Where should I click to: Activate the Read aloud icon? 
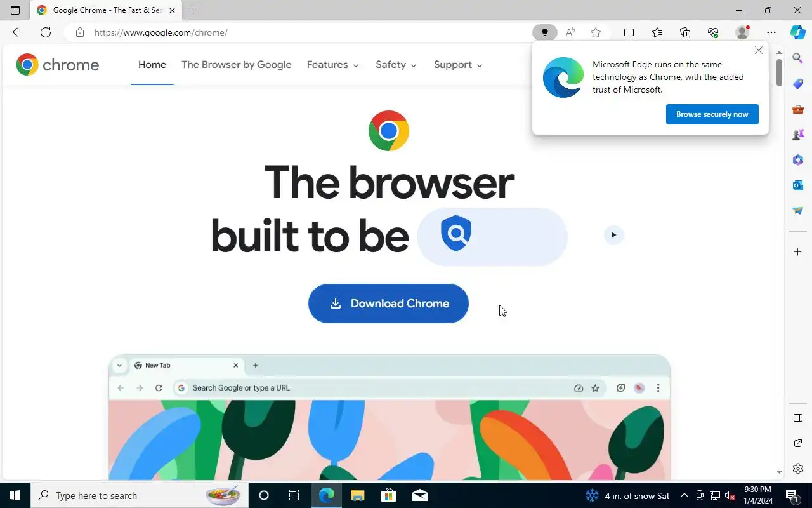570,32
